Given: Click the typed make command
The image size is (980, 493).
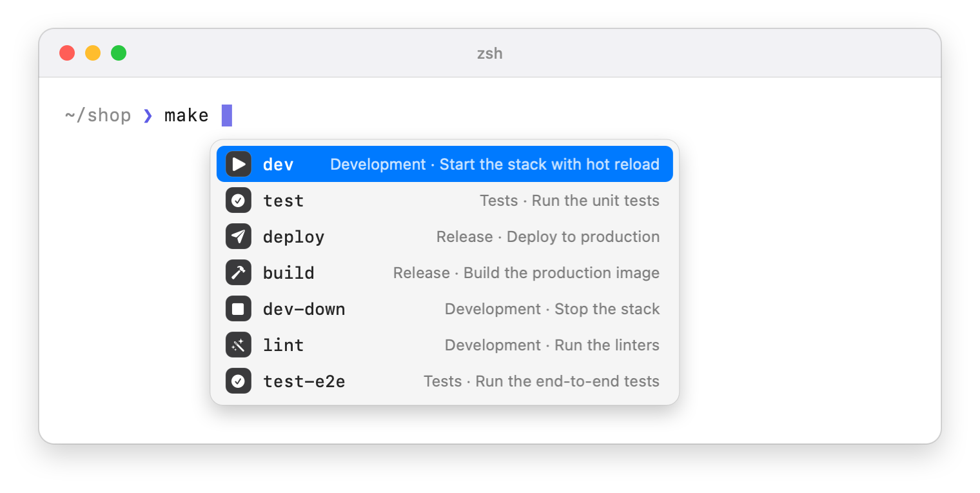Looking at the screenshot, I should click(x=186, y=116).
